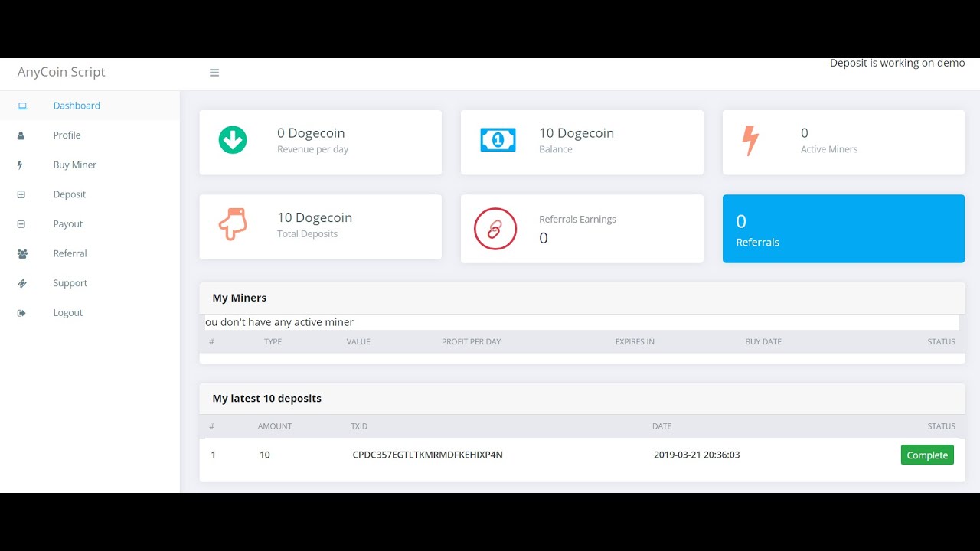980x551 pixels.
Task: Click the Revenue per day label
Action: [312, 149]
